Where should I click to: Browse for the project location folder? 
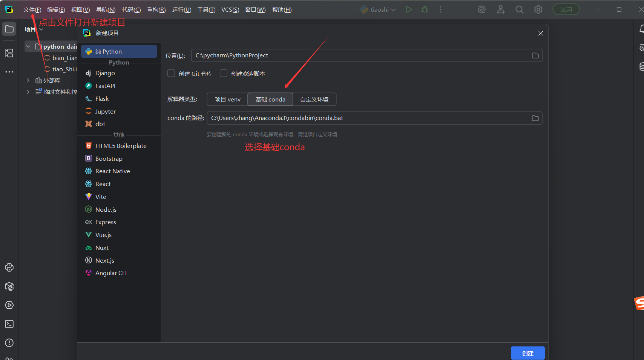535,55
